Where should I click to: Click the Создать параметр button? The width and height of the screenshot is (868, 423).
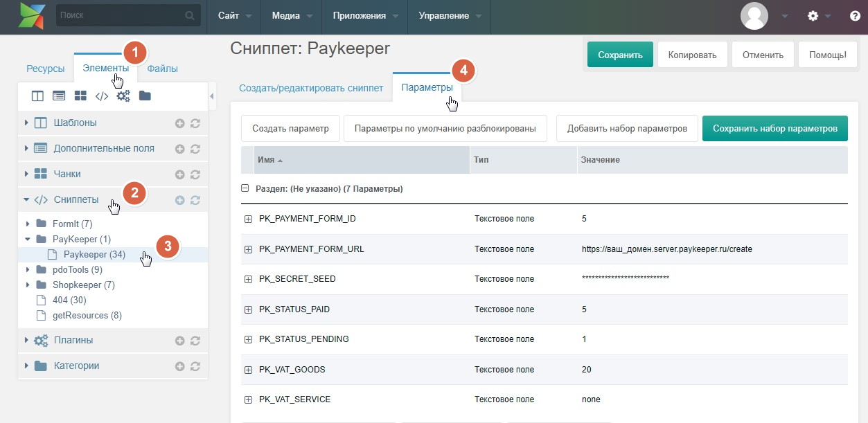(290, 129)
